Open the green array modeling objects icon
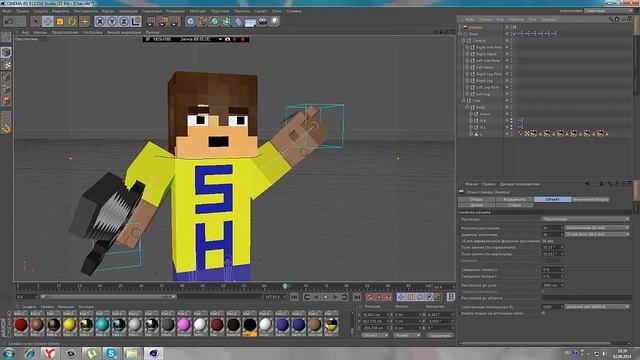This screenshot has width=640, height=360. 227,21
